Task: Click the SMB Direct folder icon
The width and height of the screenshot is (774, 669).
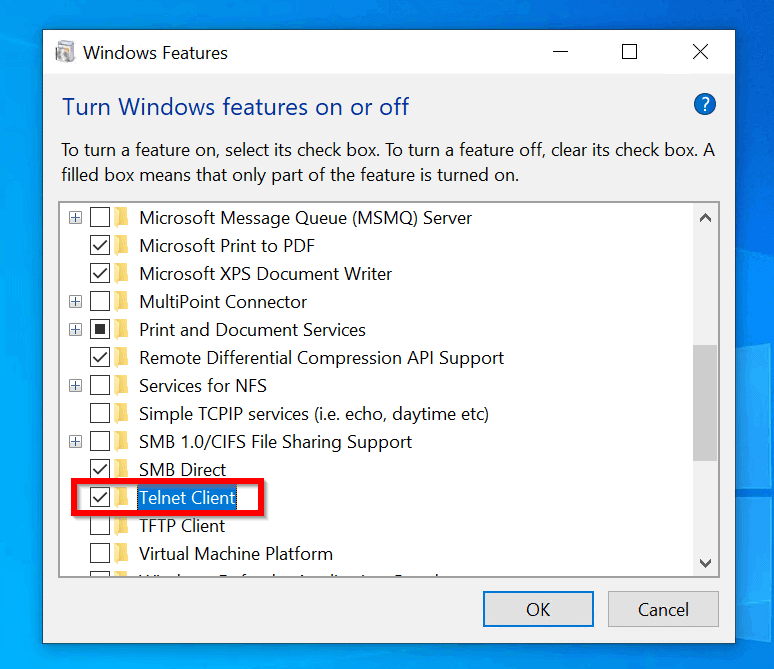Action: [121, 469]
